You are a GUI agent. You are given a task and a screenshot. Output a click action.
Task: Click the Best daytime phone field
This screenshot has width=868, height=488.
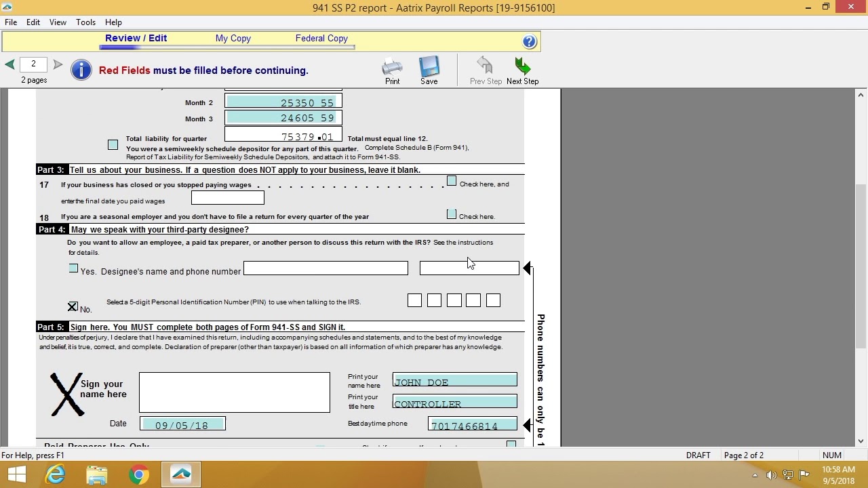coord(473,424)
